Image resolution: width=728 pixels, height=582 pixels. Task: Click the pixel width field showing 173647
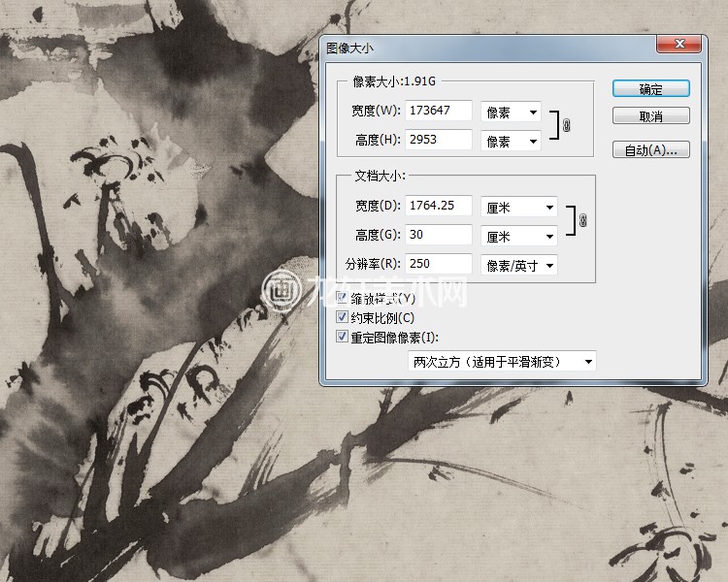click(x=439, y=112)
